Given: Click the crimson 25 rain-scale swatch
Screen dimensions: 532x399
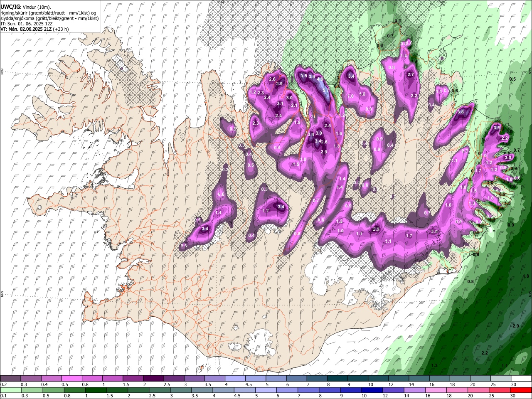Looking at the screenshot, I should pos(500,390).
